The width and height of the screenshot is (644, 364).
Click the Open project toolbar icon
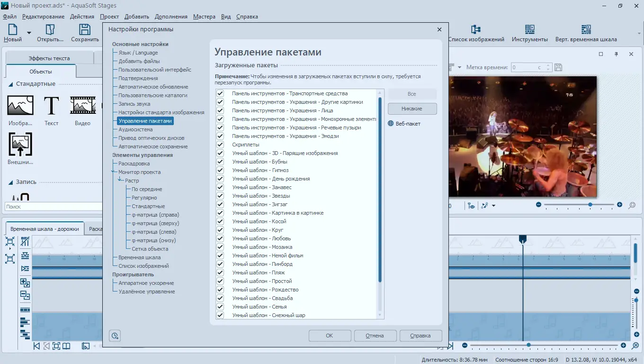click(51, 29)
